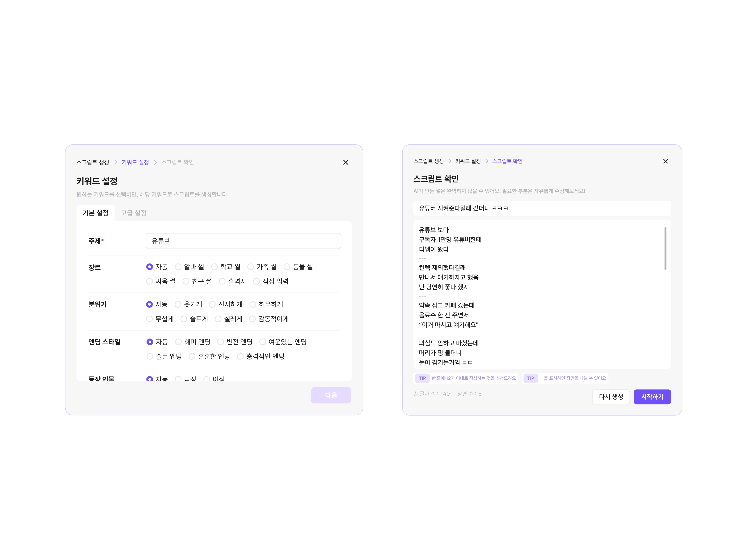The height and width of the screenshot is (560, 747).
Task: Choose 웃기게 mood option
Action: [178, 304]
